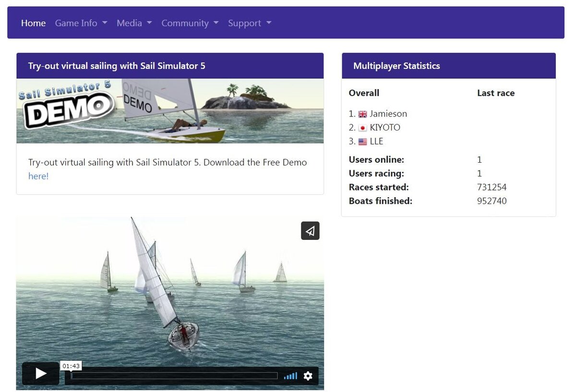Seek in the video progress bar

pos(174,376)
